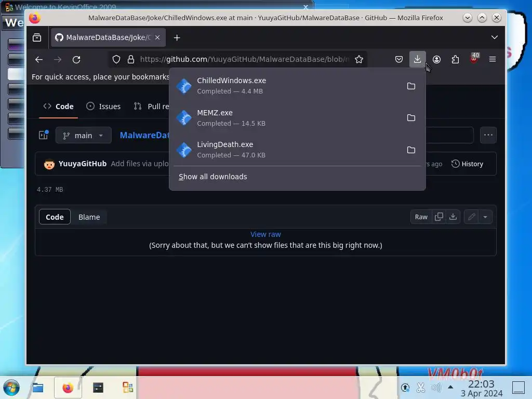
Task: Open the Pull requests tab
Action: 151,106
